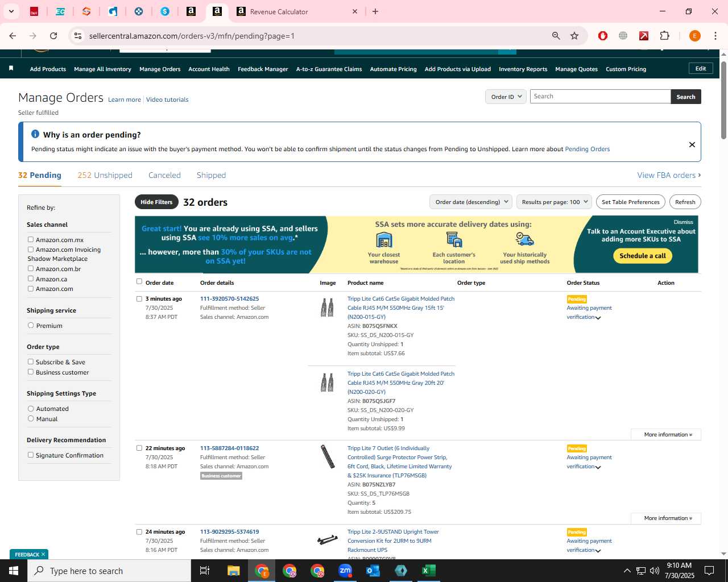Screen dimensions: 728x582
Task: Reload the page with the refresh icon
Action: tap(53, 36)
